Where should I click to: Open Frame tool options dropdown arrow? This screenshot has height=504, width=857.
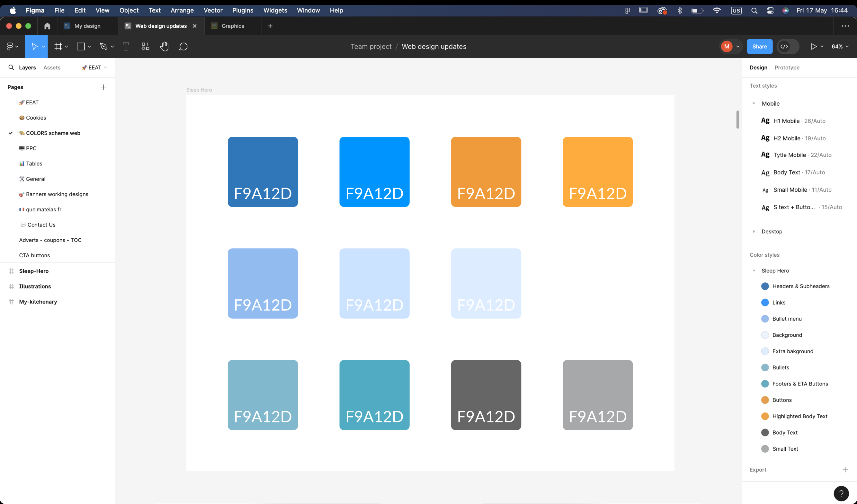click(x=66, y=47)
